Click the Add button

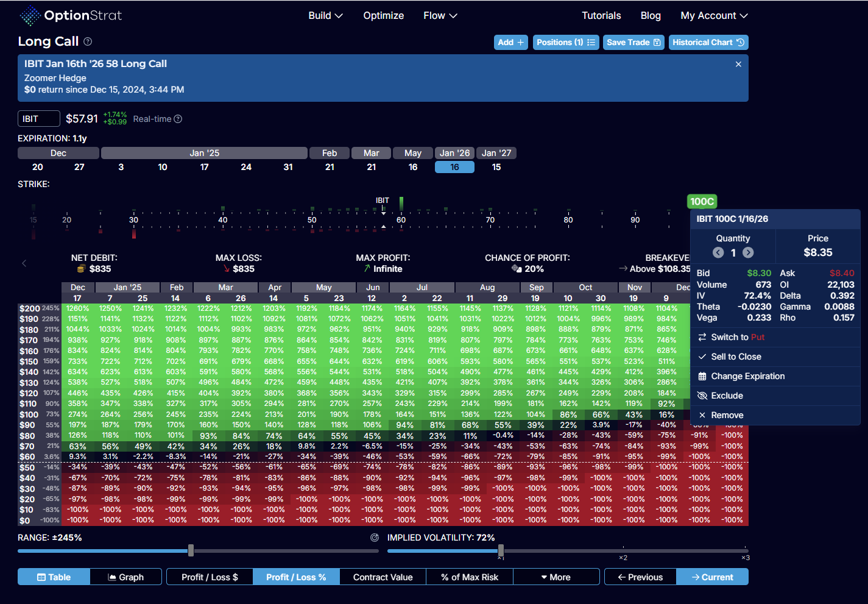[510, 42]
